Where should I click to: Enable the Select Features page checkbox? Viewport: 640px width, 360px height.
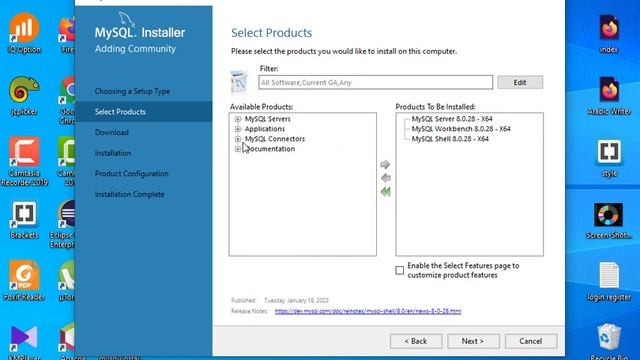coord(400,270)
